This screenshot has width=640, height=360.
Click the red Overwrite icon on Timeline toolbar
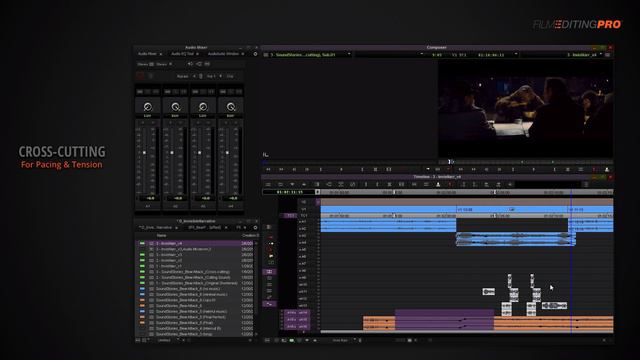click(451, 184)
